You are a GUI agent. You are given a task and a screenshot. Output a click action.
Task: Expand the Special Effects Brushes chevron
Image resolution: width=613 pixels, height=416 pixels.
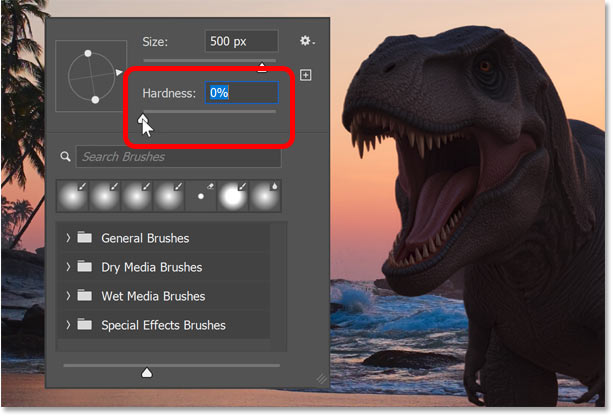[67, 325]
